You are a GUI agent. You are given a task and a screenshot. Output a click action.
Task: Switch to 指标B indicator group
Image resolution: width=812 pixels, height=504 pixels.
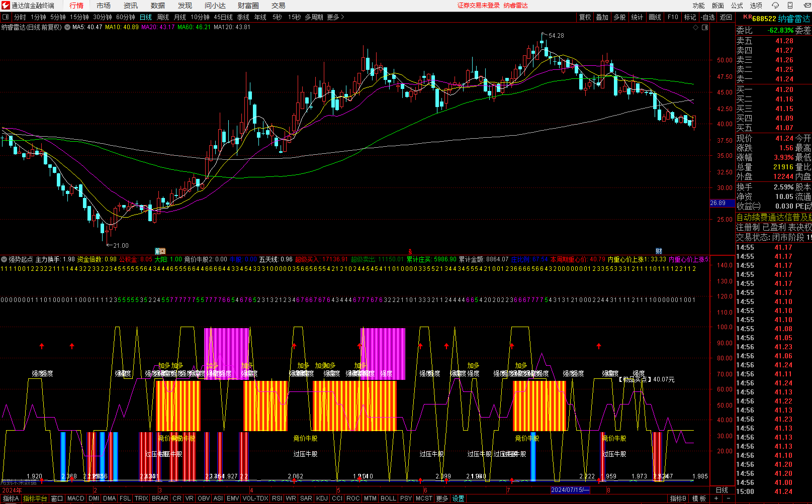(678, 498)
